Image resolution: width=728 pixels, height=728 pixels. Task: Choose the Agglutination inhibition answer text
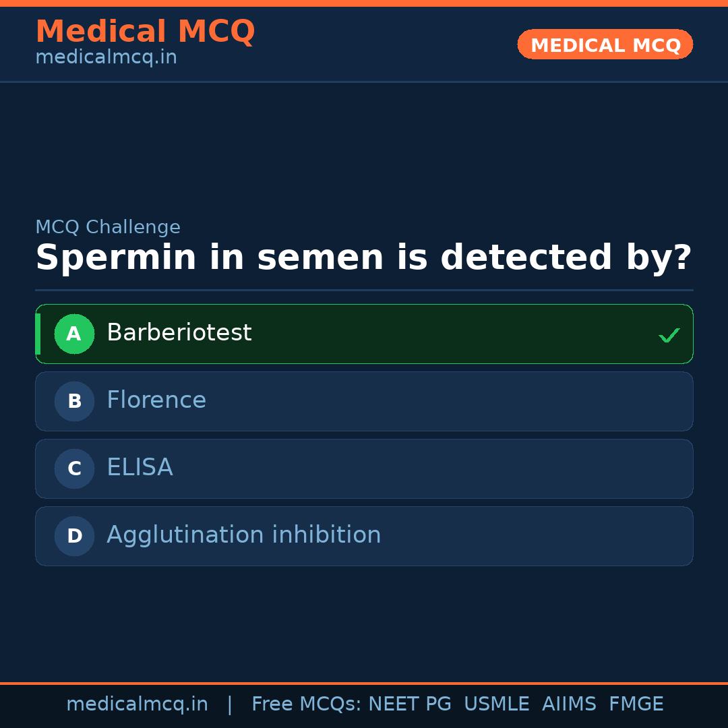coord(243,535)
